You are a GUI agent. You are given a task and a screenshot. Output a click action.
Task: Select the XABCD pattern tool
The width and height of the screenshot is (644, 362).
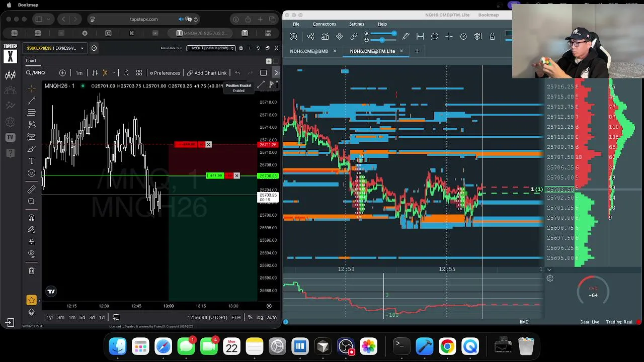(31, 124)
